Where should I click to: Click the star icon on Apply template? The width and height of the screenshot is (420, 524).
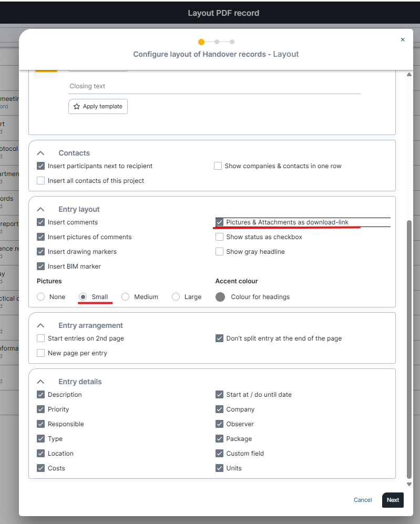[x=77, y=107]
